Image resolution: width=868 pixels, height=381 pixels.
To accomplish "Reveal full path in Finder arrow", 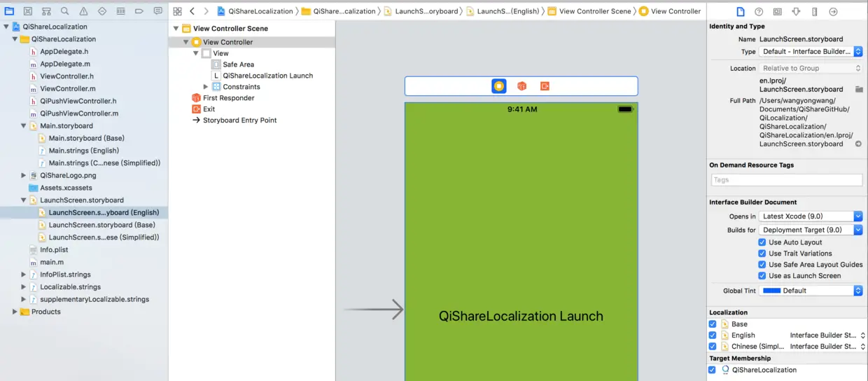I will 858,144.
